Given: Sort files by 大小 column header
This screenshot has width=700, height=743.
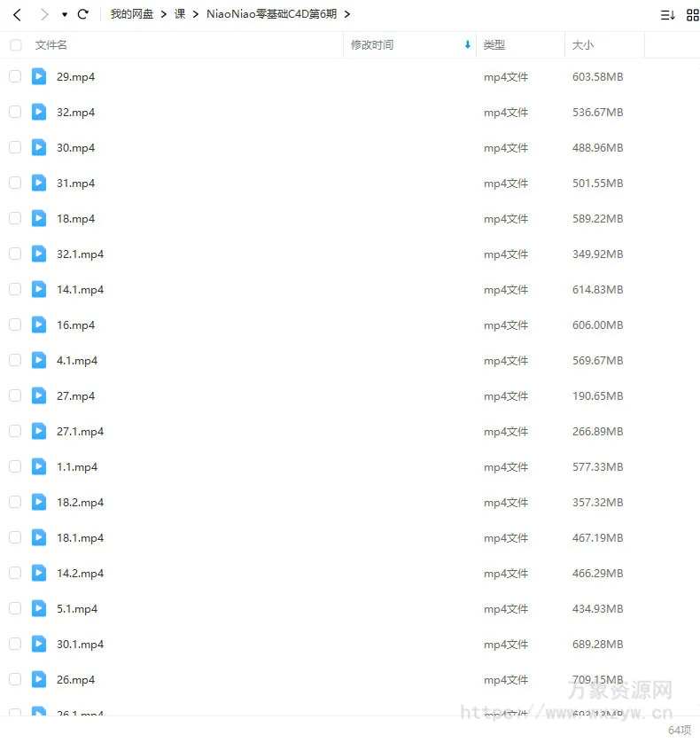Looking at the screenshot, I should pos(583,44).
